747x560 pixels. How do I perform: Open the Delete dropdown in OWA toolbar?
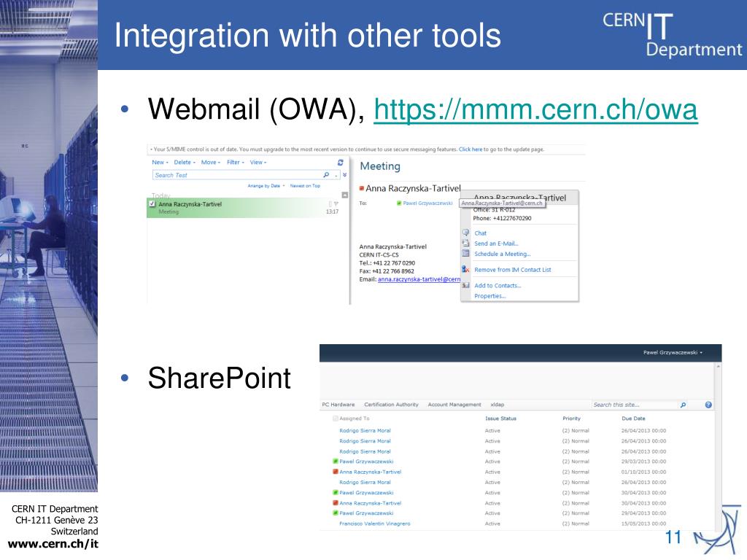(x=185, y=163)
